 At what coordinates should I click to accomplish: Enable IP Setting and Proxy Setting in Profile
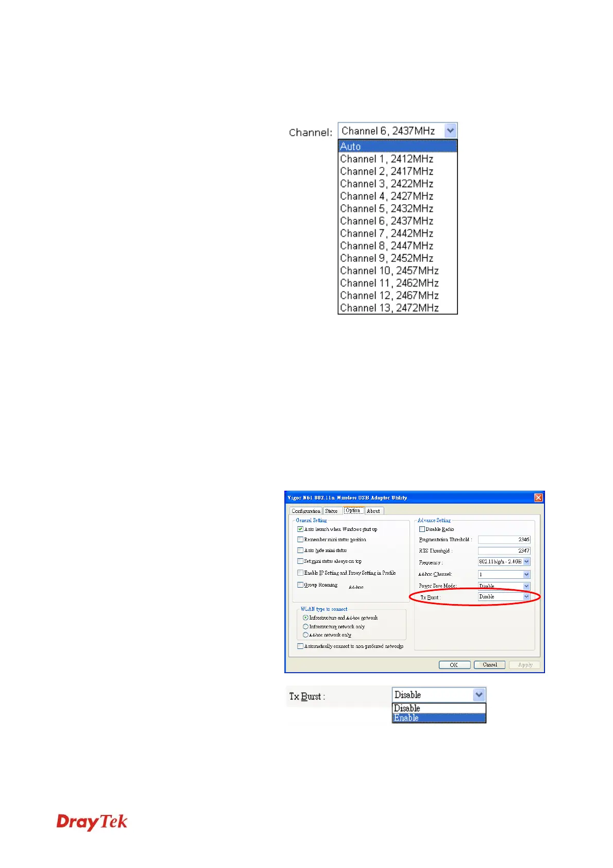coord(300,572)
